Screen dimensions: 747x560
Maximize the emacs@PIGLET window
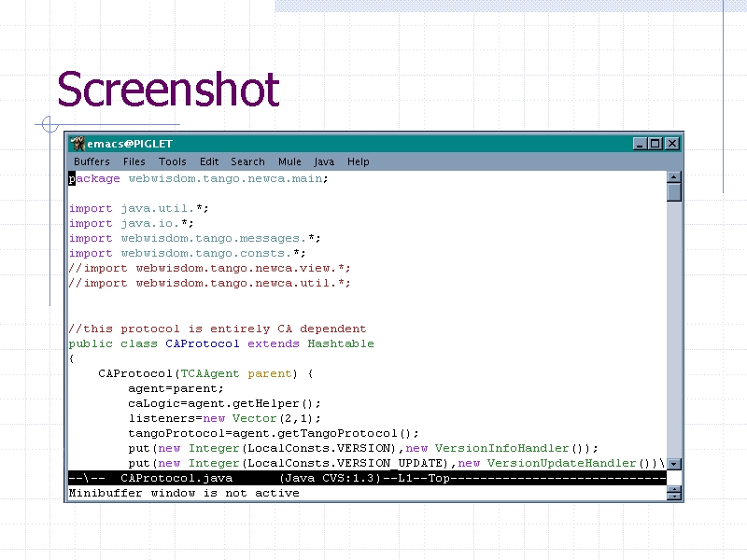(x=655, y=144)
